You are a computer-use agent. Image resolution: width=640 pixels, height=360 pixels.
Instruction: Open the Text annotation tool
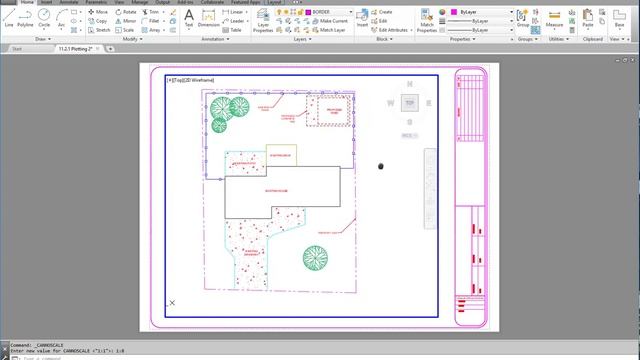(x=189, y=18)
